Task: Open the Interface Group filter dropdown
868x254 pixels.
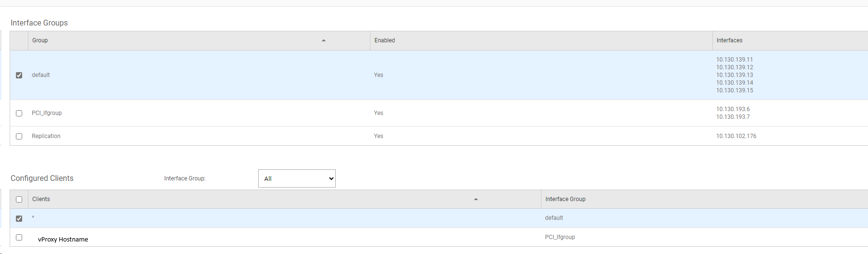Action: tap(297, 178)
